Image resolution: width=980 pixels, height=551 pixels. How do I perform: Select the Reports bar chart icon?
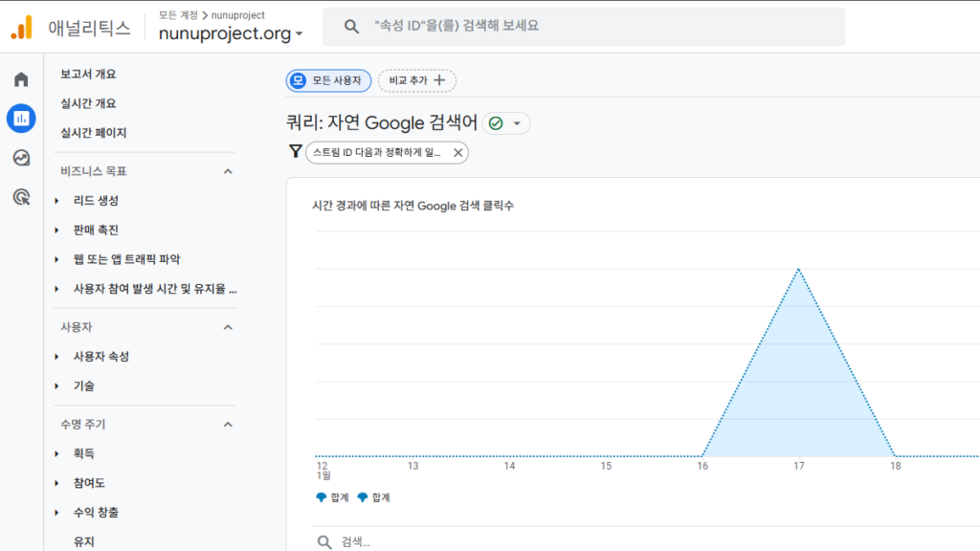[21, 119]
